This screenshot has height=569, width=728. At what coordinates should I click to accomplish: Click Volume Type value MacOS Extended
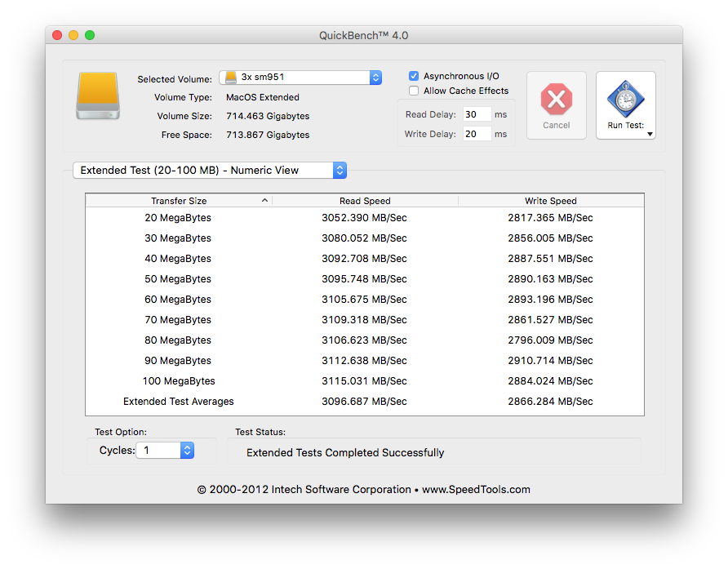click(x=263, y=97)
